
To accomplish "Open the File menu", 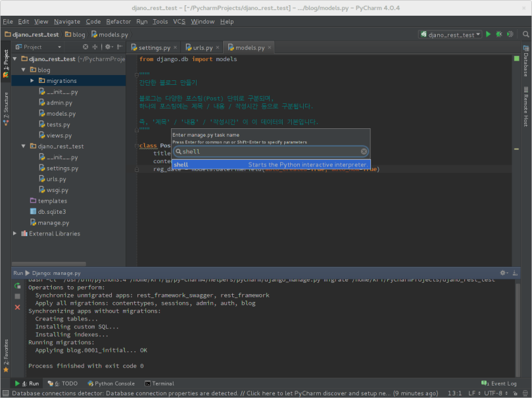I will point(8,21).
